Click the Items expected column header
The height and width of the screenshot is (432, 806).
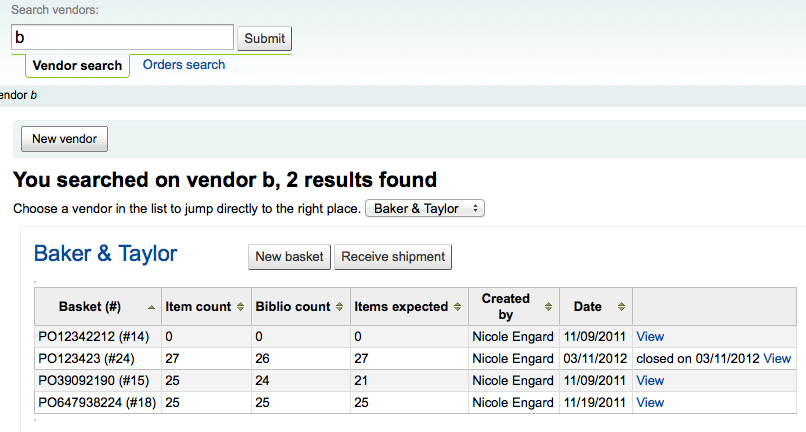click(x=409, y=307)
